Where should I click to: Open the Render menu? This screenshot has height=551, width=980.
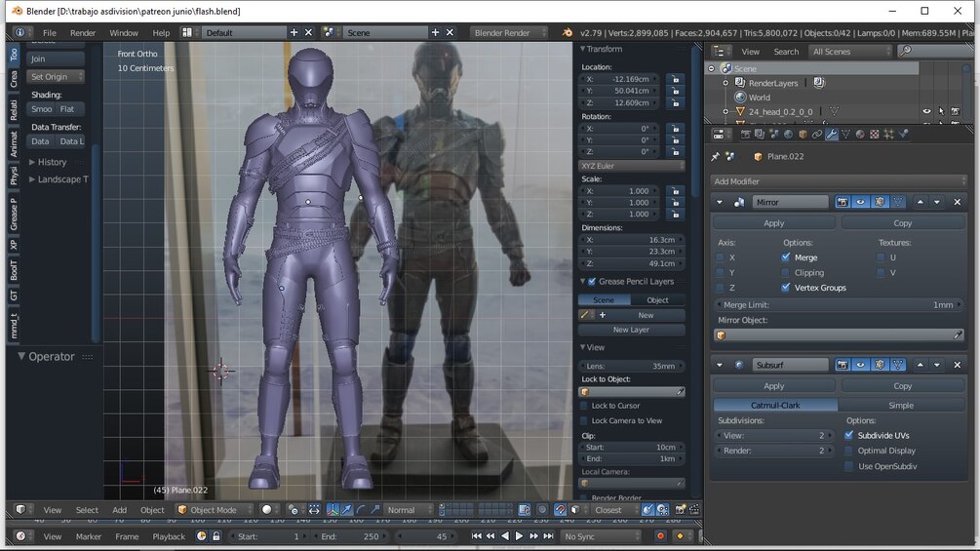(x=83, y=32)
